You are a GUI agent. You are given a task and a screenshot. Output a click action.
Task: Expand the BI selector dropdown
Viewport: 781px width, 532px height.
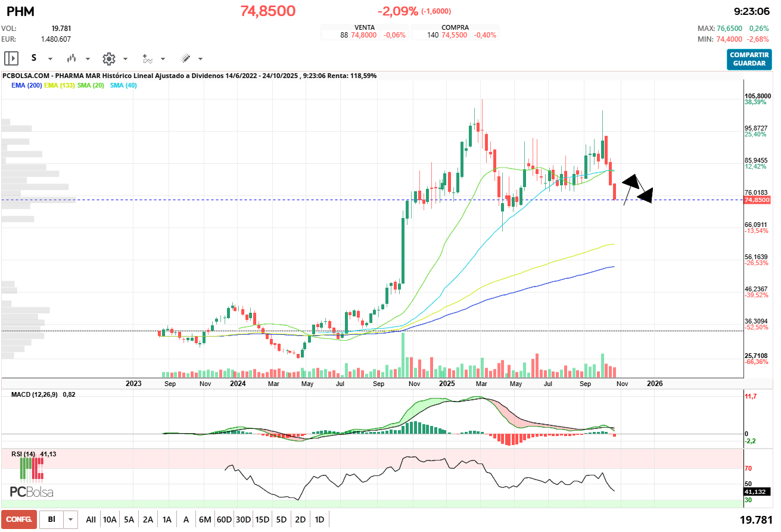[69, 519]
